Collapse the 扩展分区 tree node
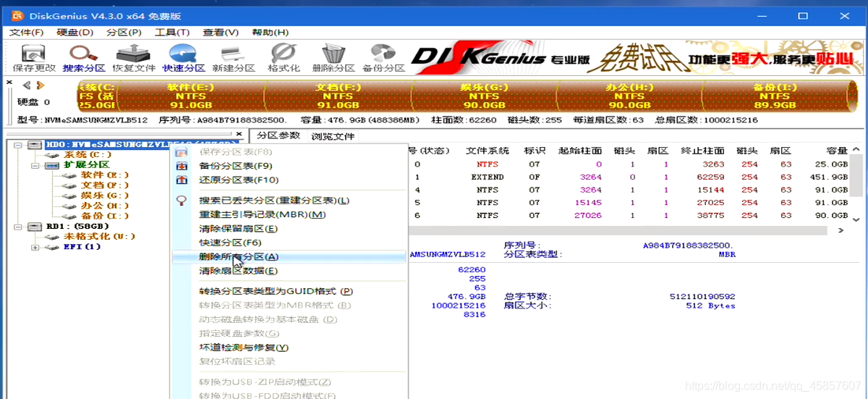Image resolution: width=868 pixels, height=399 pixels. pos(35,165)
